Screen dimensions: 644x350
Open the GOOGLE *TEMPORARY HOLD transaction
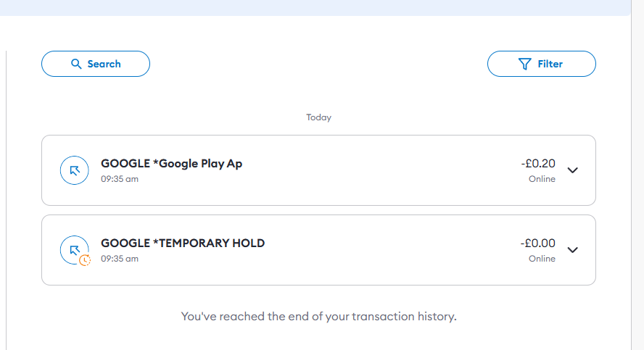click(x=183, y=243)
